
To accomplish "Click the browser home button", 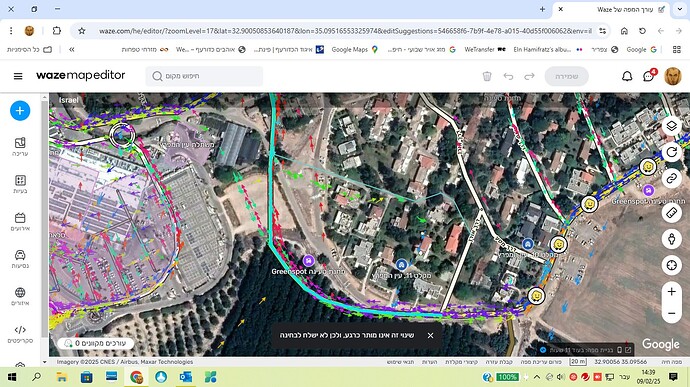I will [624, 31].
